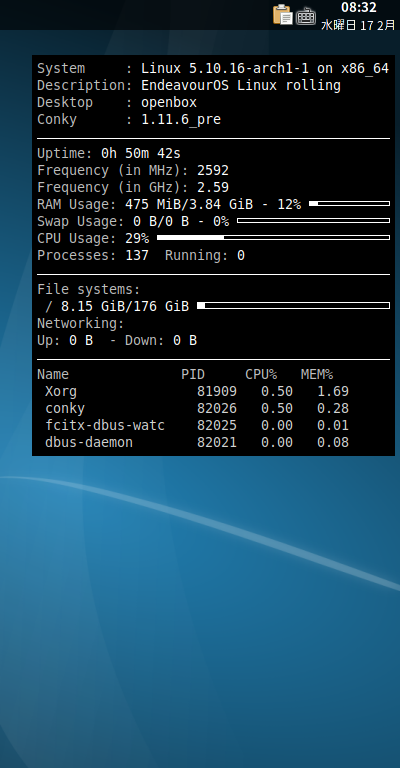Click the CPU% column header
Image resolution: width=400 pixels, height=768 pixels.
pos(261,375)
